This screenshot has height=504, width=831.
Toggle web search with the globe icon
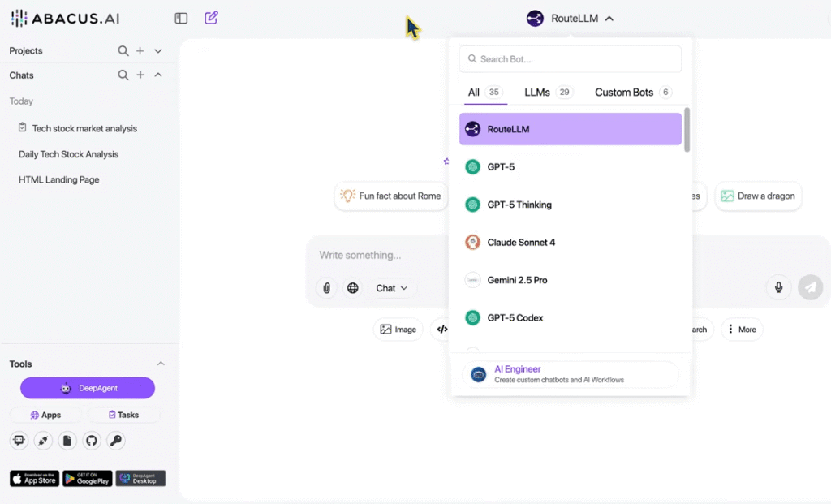pos(352,288)
